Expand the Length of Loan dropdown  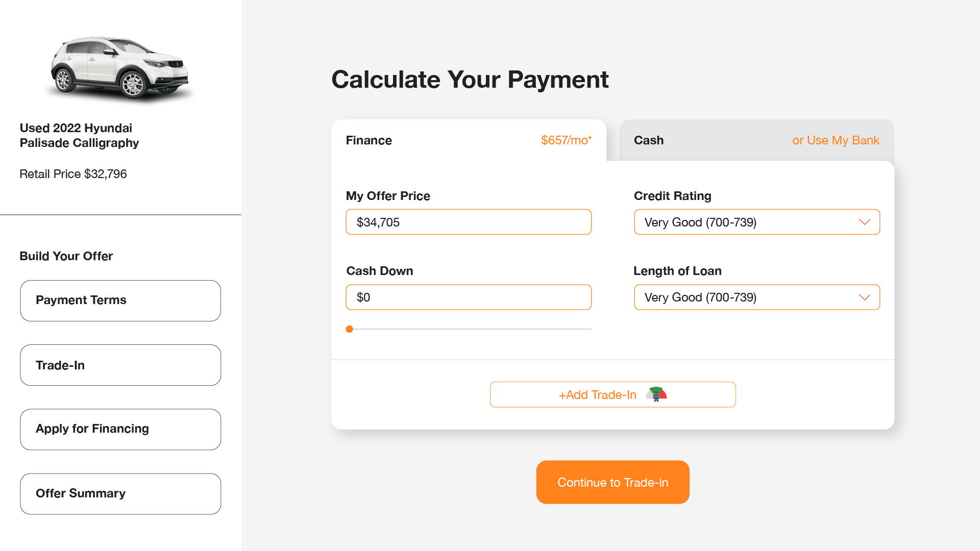[x=756, y=297]
